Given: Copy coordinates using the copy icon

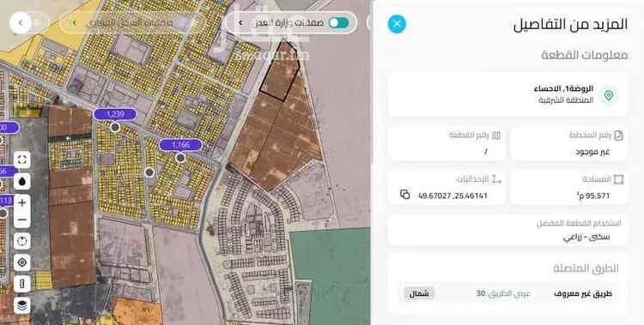Looking at the screenshot, I should 405,195.
